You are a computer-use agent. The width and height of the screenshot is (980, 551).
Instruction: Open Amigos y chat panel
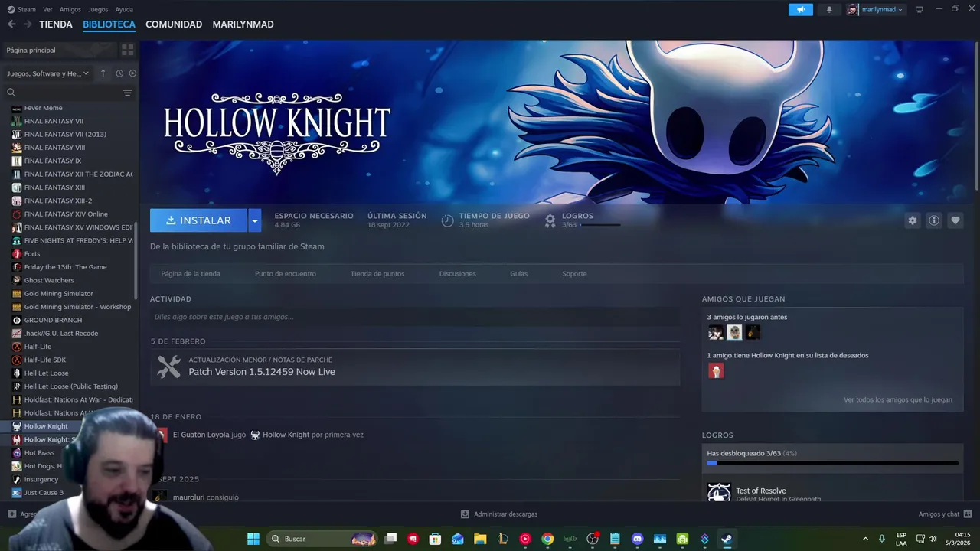point(945,514)
